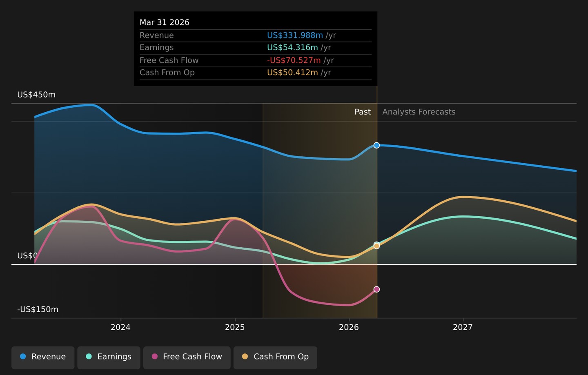Viewport: 588px width, 375px height.
Task: Click the 2027 x-axis label
Action: coord(463,327)
